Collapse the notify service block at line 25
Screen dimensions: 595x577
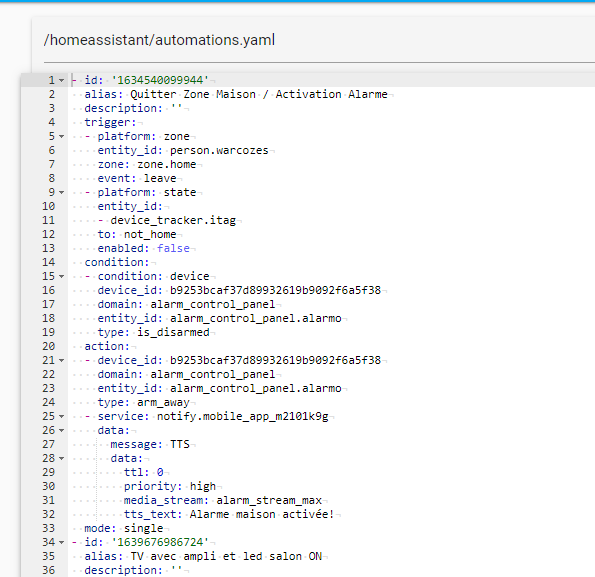click(61, 417)
